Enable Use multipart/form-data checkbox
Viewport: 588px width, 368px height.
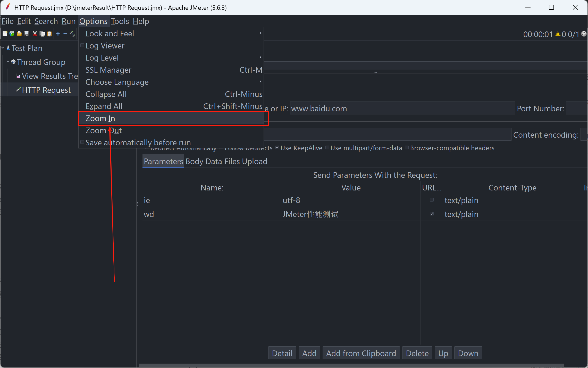point(327,147)
